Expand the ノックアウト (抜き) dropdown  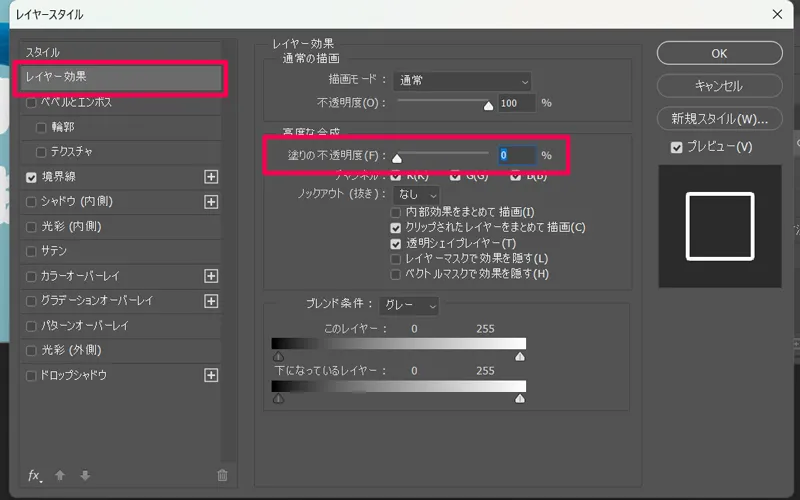click(417, 194)
